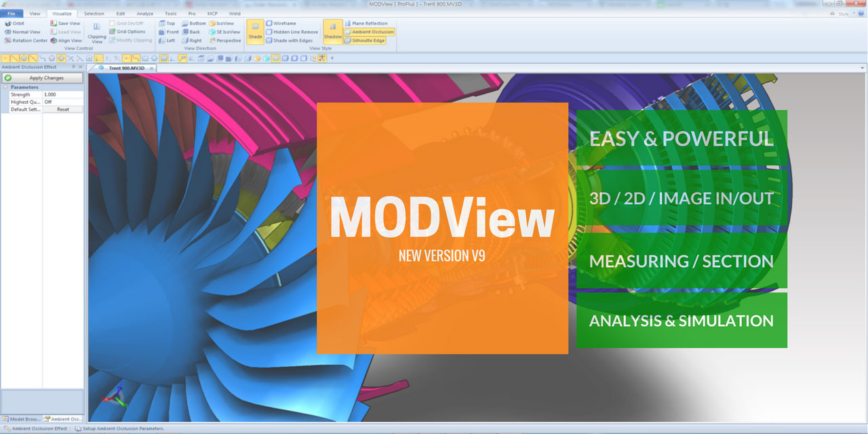
Task: Open the Clipping View tool
Action: pos(97,32)
